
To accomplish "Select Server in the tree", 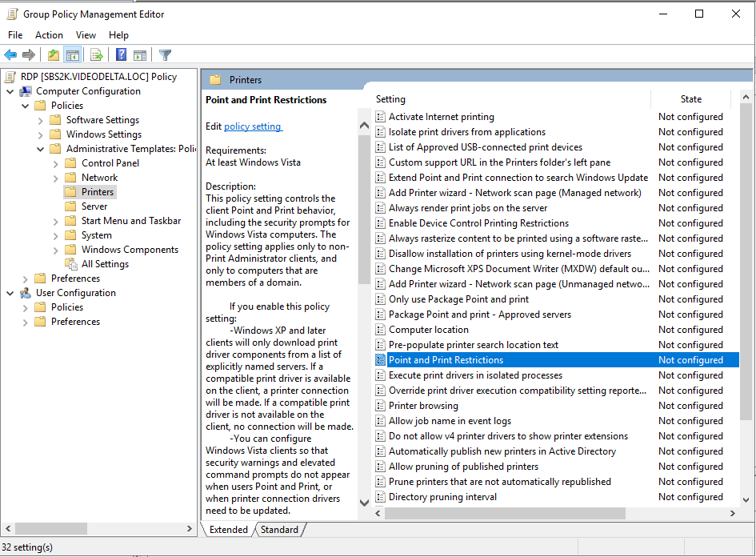I will [x=94, y=206].
